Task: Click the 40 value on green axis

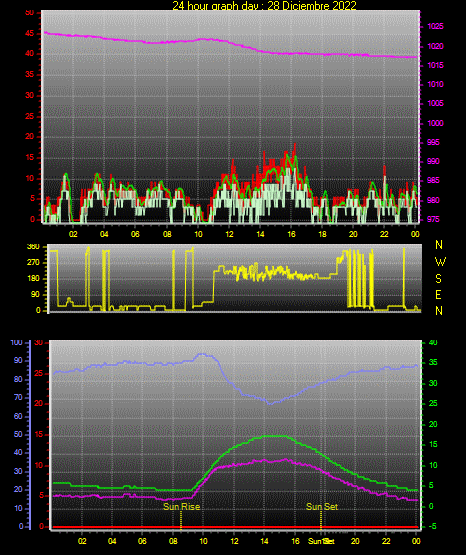Action: (x=433, y=343)
